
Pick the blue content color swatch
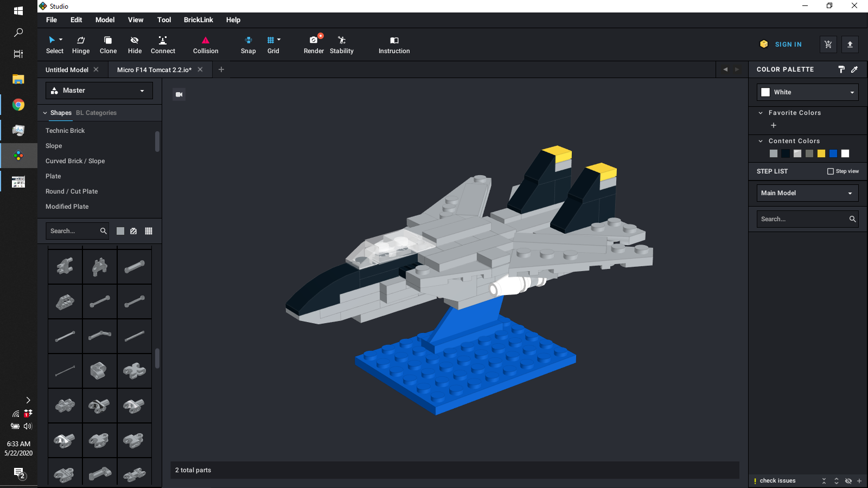[x=833, y=153]
